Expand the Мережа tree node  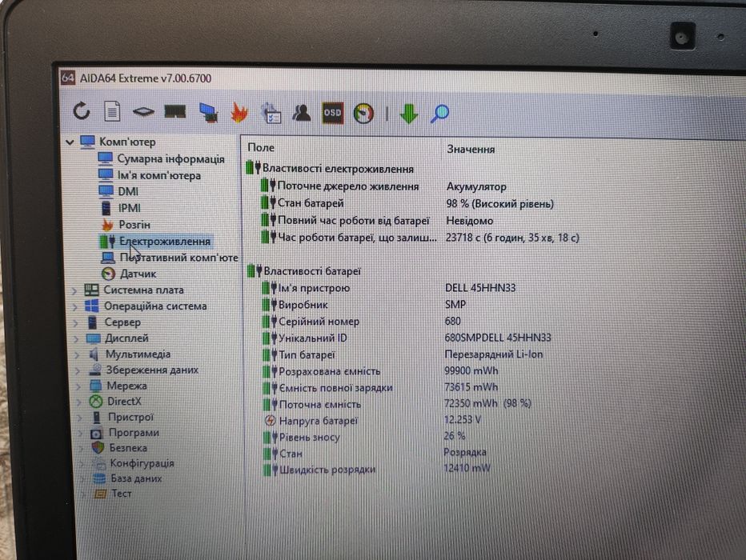click(x=79, y=386)
